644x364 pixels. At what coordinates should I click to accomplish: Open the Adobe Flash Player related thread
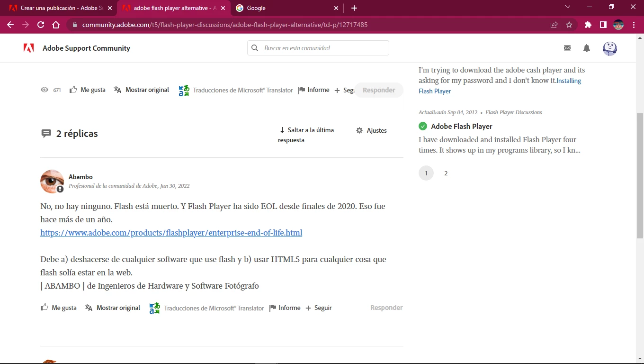[462, 126]
